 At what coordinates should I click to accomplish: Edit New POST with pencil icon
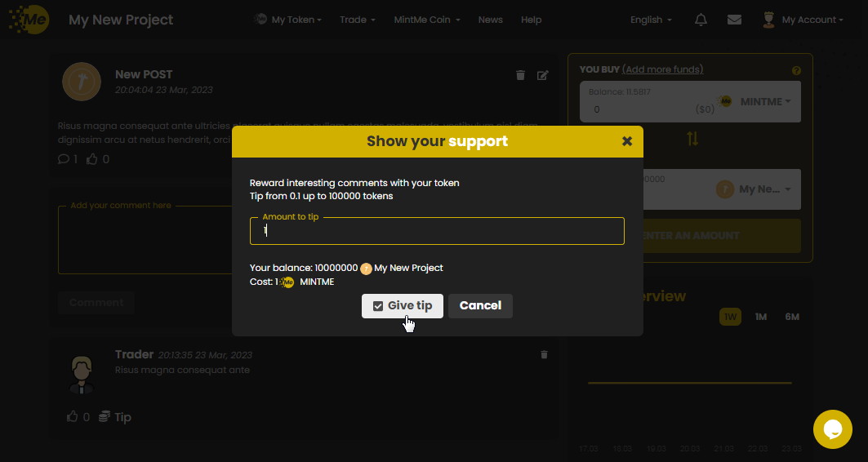tap(542, 75)
